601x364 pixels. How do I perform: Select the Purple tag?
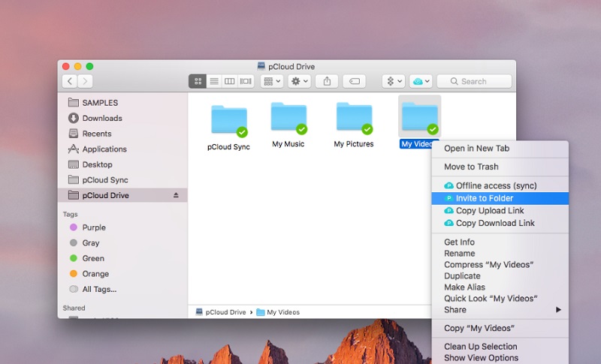(x=93, y=227)
